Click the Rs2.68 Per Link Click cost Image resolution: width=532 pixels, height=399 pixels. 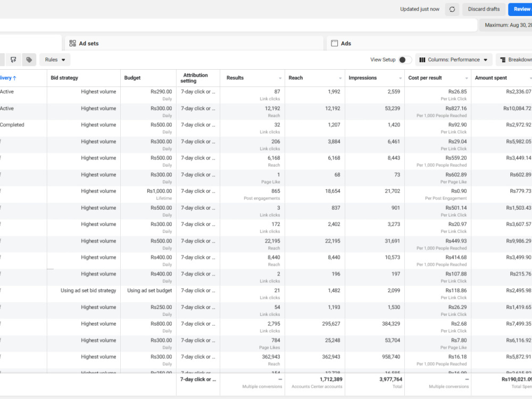click(459, 323)
